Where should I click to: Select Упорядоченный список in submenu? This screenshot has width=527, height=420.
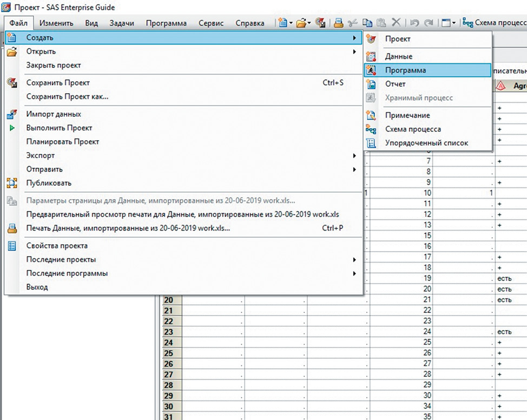(x=426, y=142)
